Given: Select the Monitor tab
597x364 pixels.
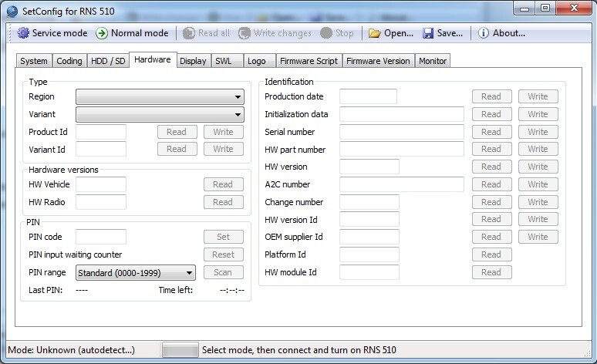Looking at the screenshot, I should pos(433,61).
